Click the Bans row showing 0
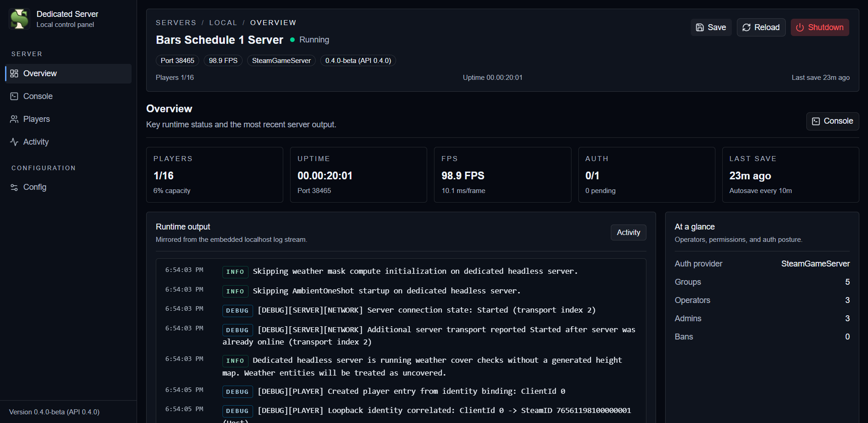The height and width of the screenshot is (423, 868). pyautogui.click(x=762, y=337)
